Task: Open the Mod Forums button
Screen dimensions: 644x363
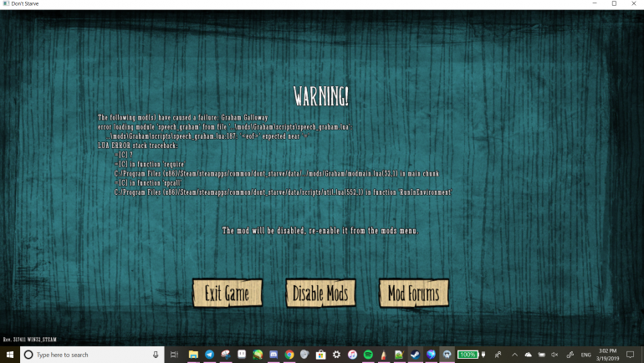Action: (414, 294)
